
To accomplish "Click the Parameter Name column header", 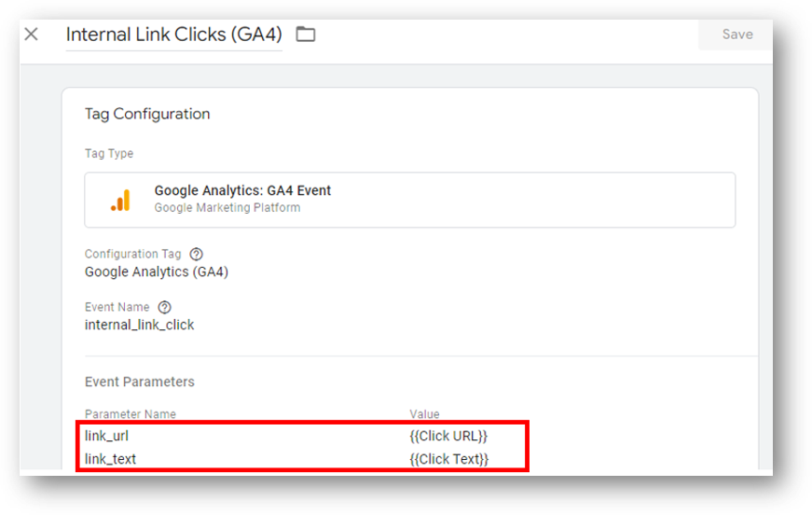I will 131,414.
